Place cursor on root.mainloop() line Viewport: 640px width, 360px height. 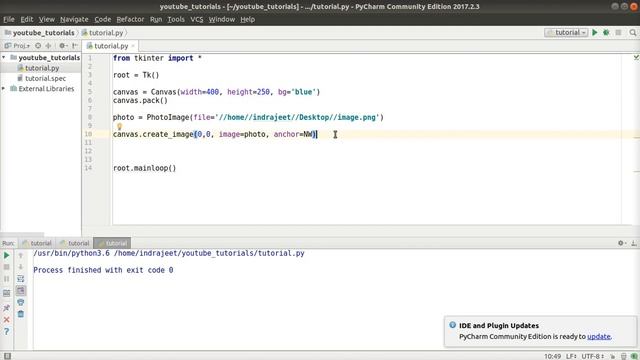144,168
